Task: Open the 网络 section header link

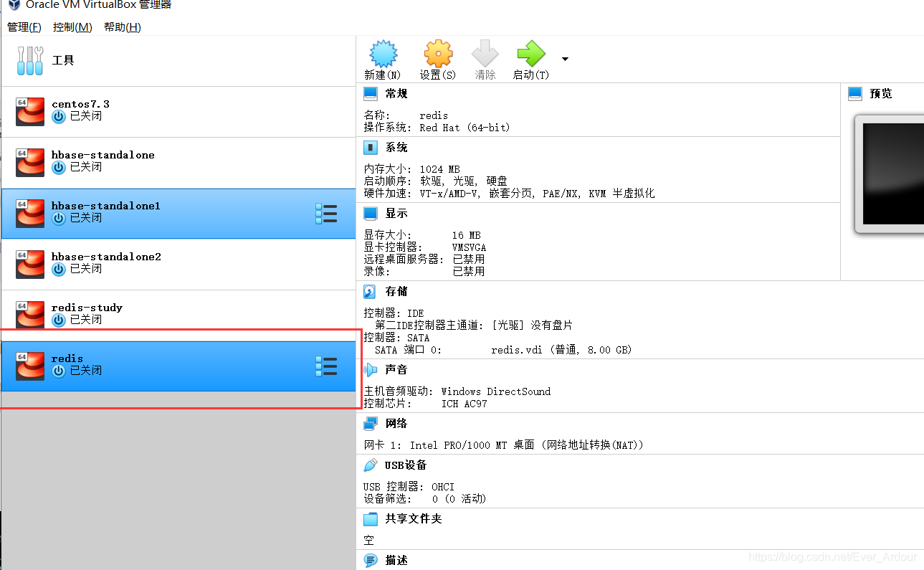Action: 396,424
